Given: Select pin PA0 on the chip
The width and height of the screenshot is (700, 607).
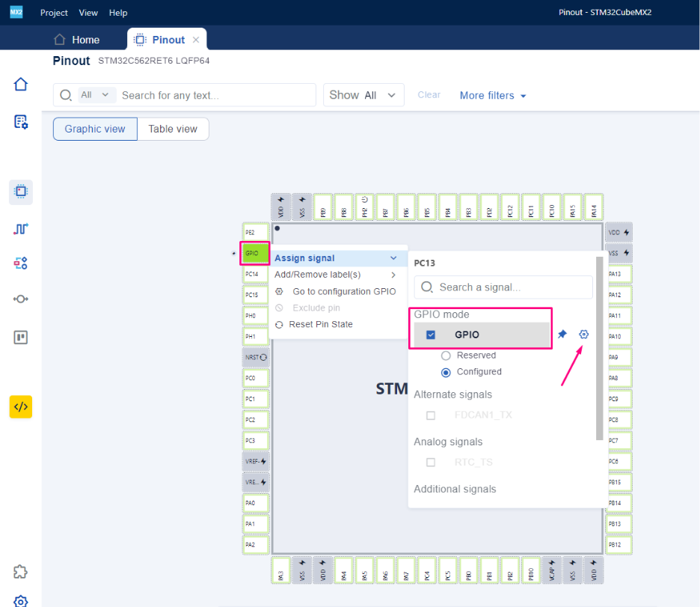Looking at the screenshot, I should [x=256, y=503].
